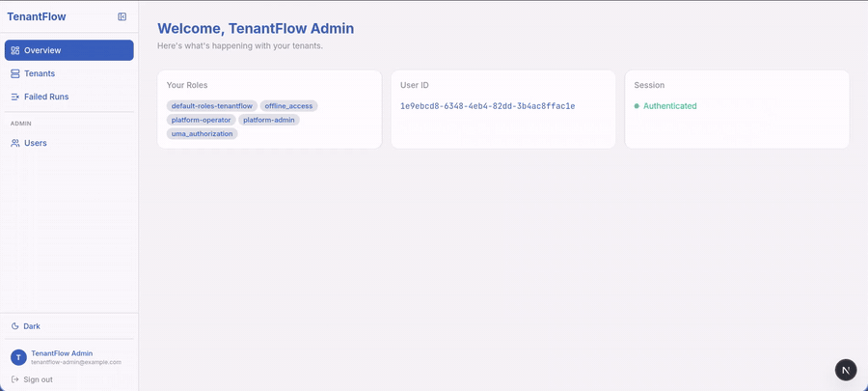
Task: Click the moon icon for dark mode
Action: click(x=14, y=326)
